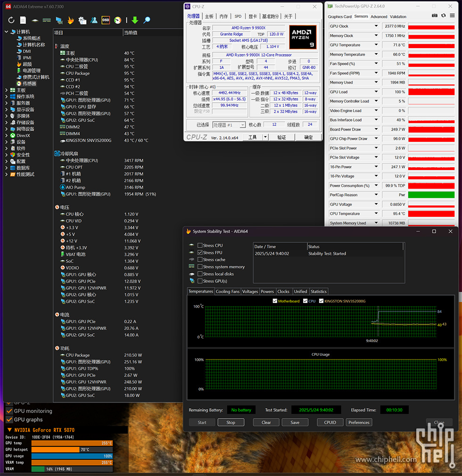Open the GPU-Z Graphics Card tab

339,16
